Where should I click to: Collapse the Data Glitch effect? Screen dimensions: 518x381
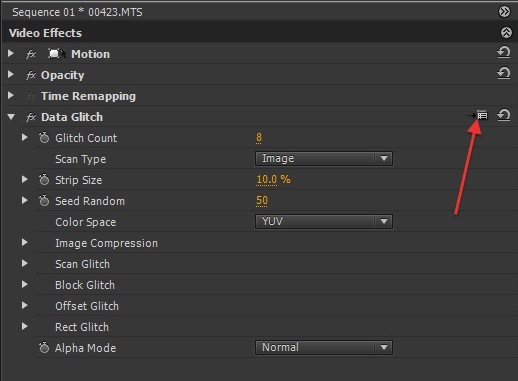[x=11, y=117]
